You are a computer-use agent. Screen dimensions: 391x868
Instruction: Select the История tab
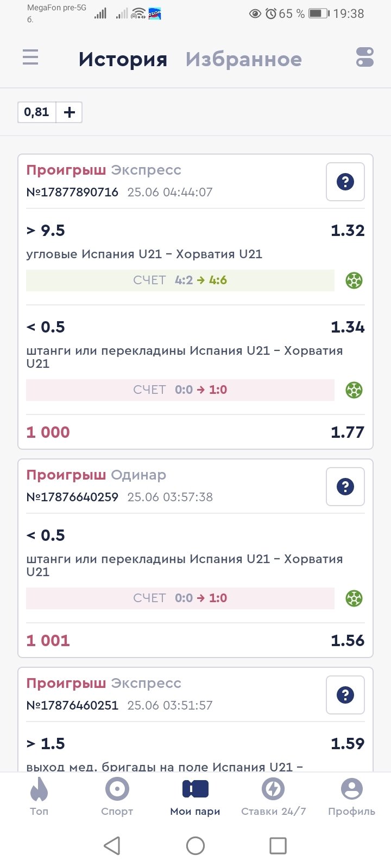coord(123,59)
